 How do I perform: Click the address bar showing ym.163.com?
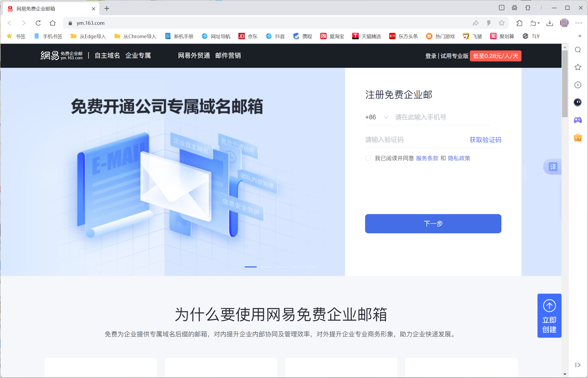pyautogui.click(x=267, y=23)
